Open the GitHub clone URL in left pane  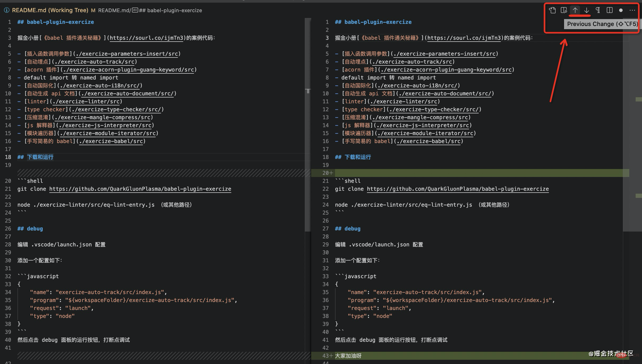pos(140,189)
